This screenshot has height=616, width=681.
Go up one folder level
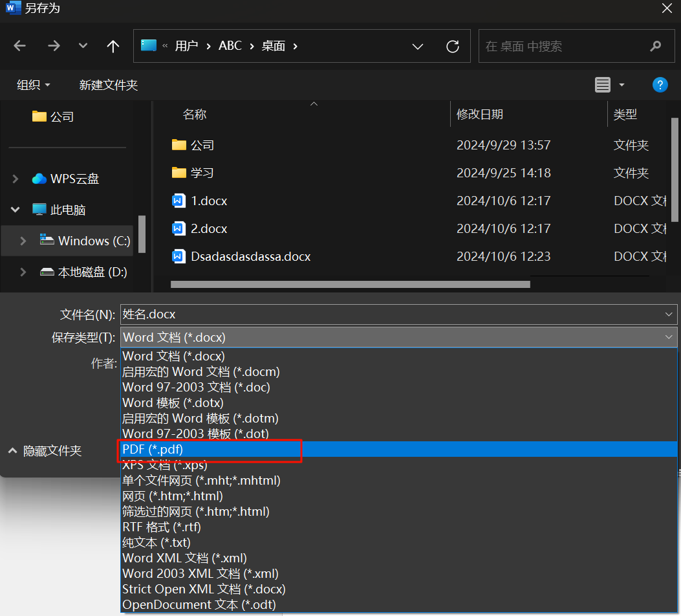[113, 46]
